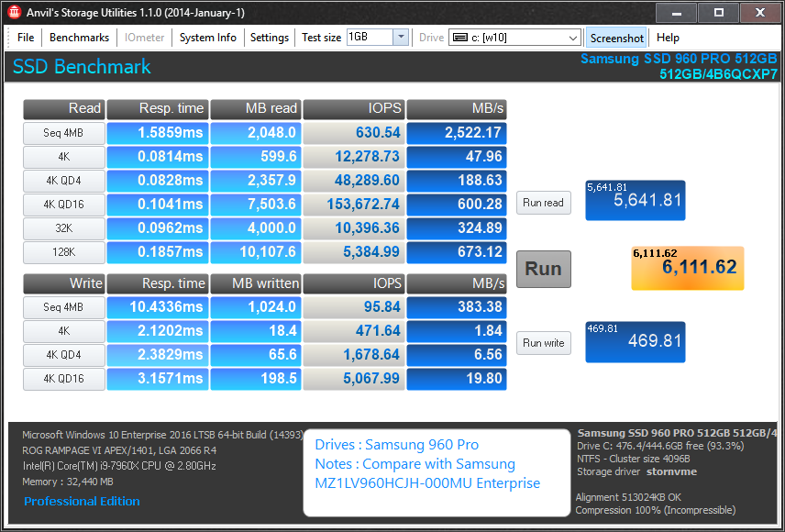Click the write response time 10.4336ms
Image resolution: width=785 pixels, height=532 pixels.
(158, 307)
